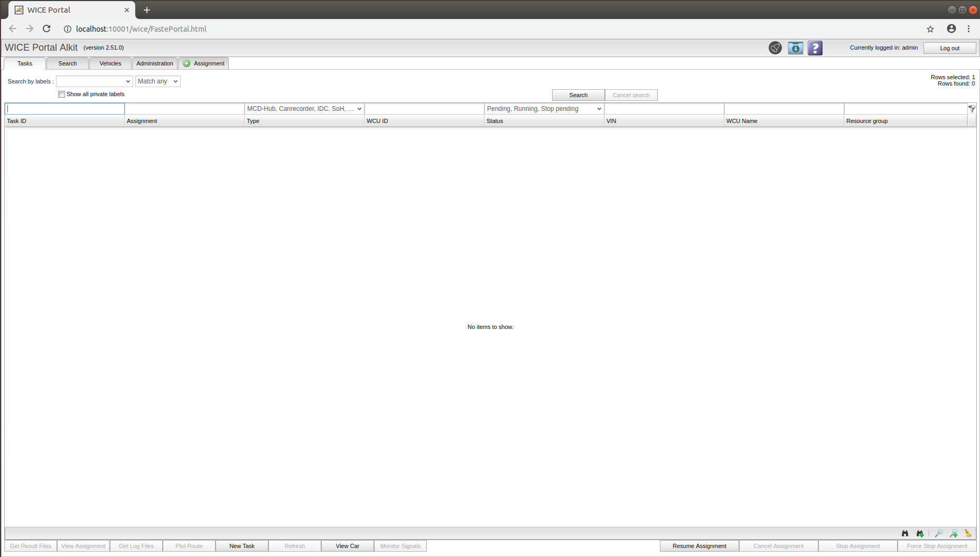Enable Show all private labels checkbox
This screenshot has width=980, height=557.
(62, 95)
